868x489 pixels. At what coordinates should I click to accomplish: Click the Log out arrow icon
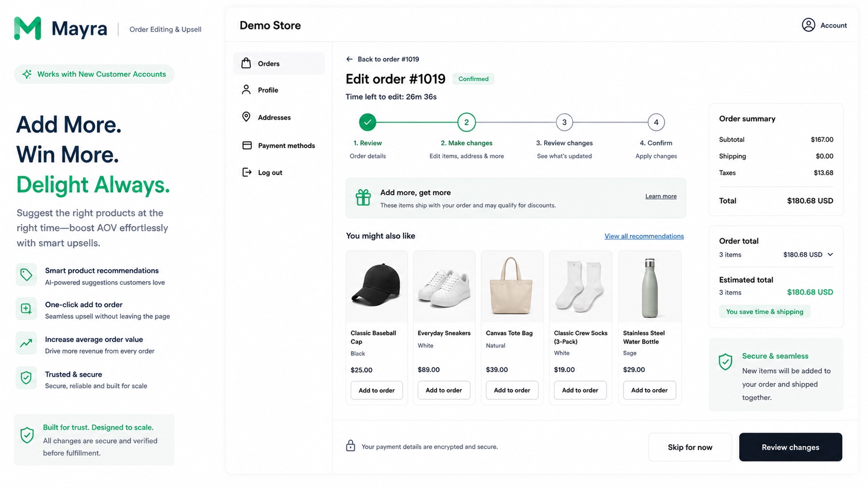click(247, 172)
